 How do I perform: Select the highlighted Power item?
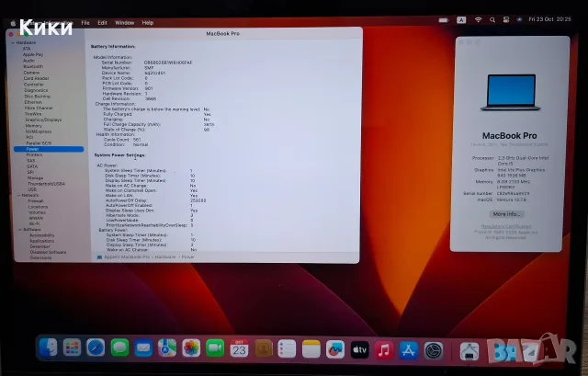click(49, 149)
